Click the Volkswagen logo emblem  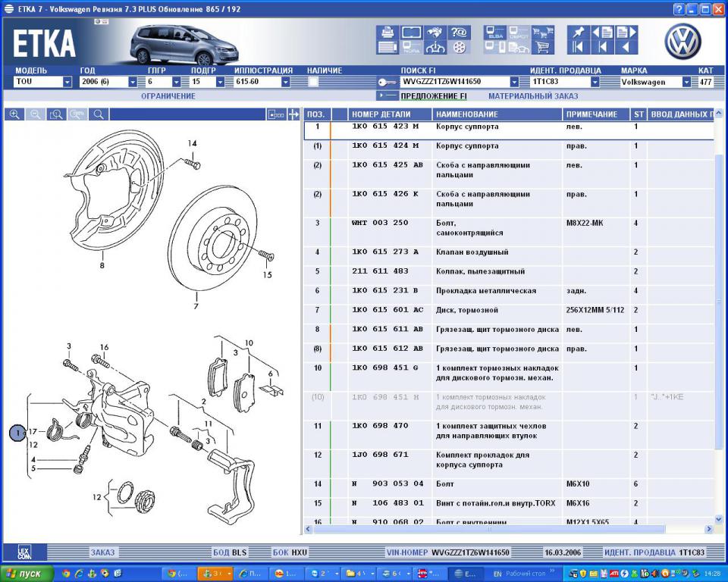pos(682,42)
